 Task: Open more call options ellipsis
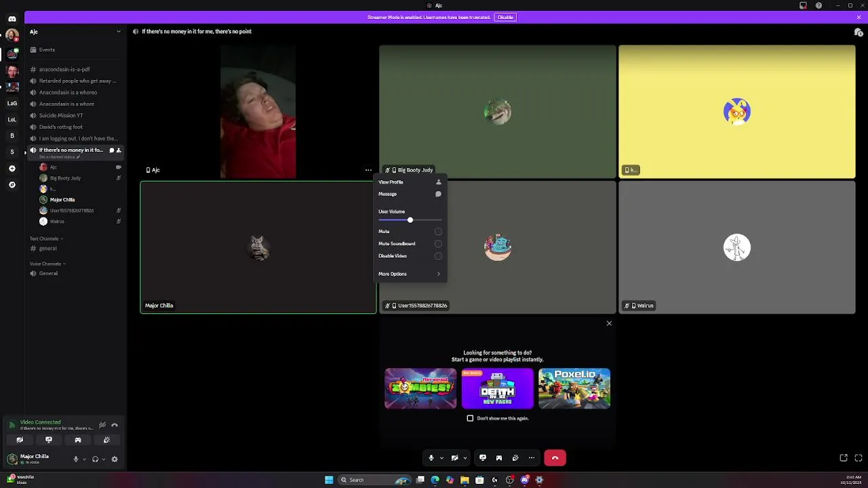tap(532, 458)
